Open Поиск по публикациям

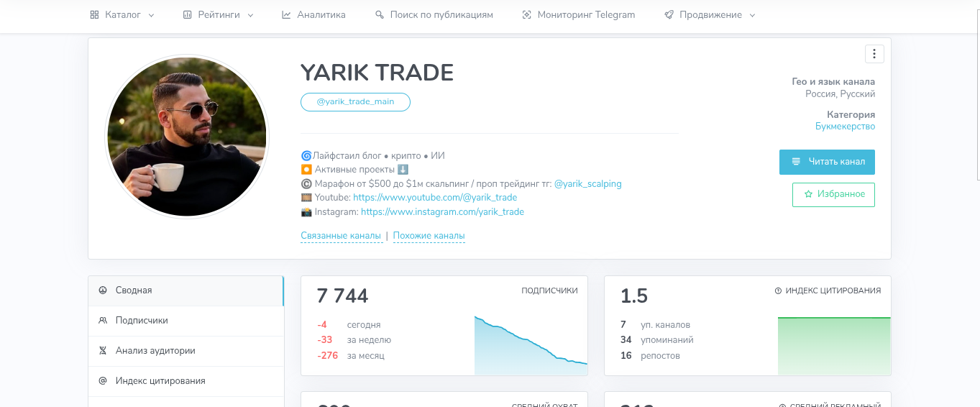click(434, 14)
